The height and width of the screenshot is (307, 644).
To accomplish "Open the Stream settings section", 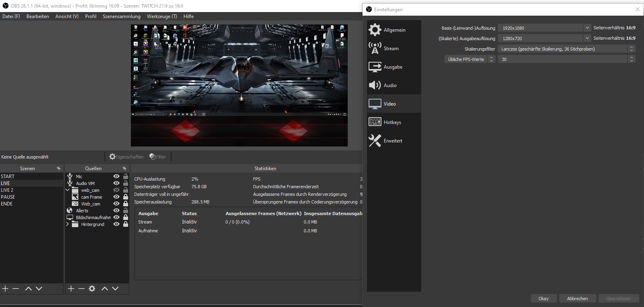I will [x=391, y=49].
